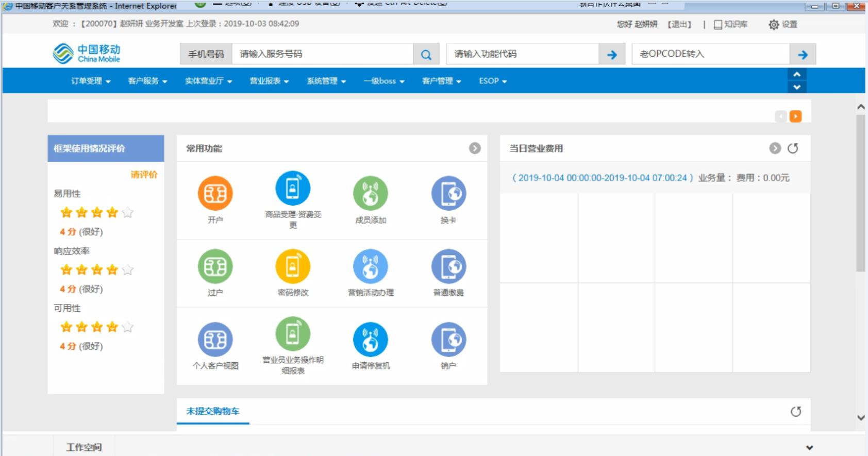
Task: Click the 手机号码 selector label
Action: [x=206, y=54]
